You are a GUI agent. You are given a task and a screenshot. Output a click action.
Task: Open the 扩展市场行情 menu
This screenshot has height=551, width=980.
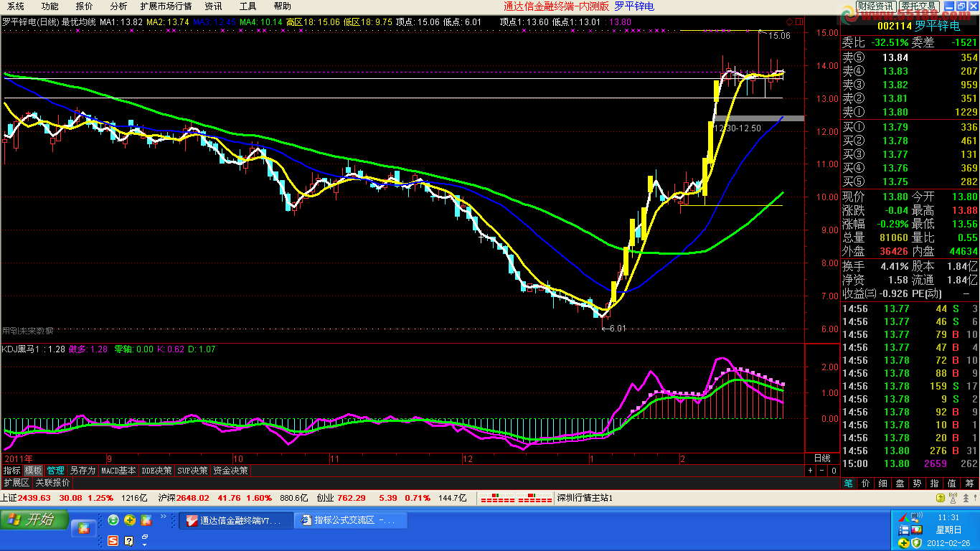click(166, 6)
